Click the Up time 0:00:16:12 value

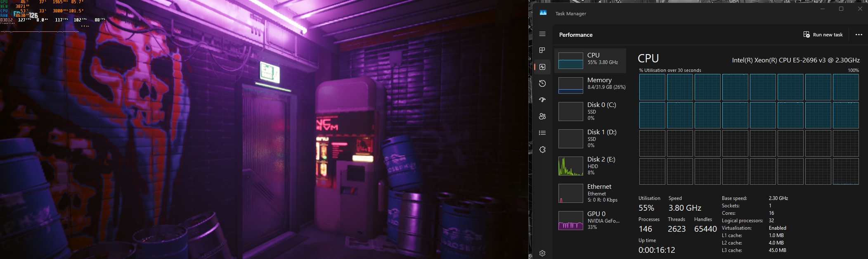tap(657, 250)
